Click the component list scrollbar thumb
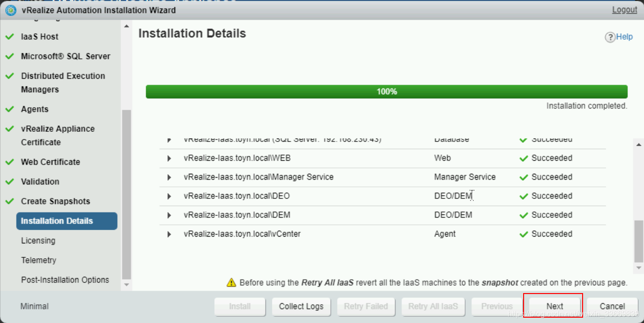Image resolution: width=644 pixels, height=323 pixels. tap(639, 241)
